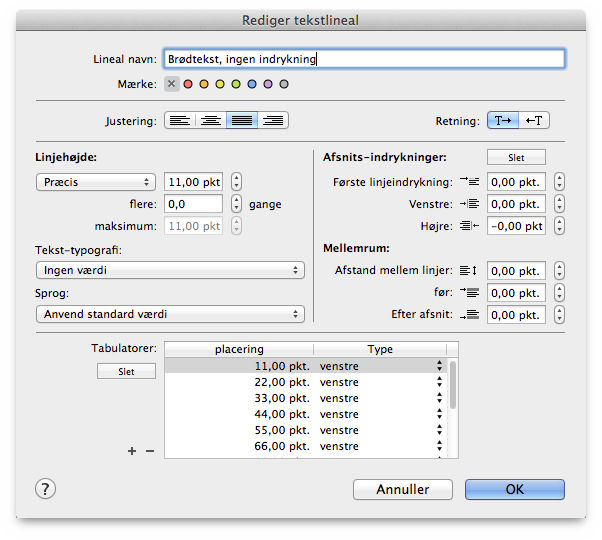This screenshot has width=602, height=540.
Task: Click the Højre indent value field
Action: 516,226
